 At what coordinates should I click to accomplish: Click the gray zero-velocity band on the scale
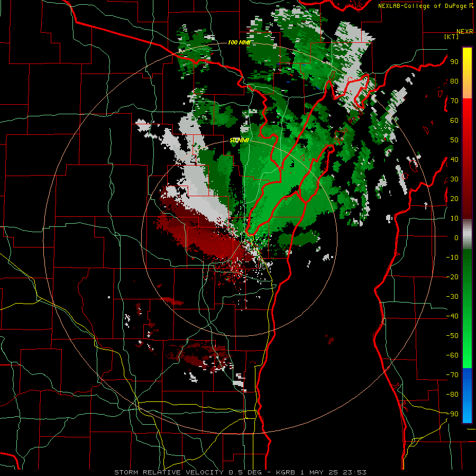coord(467,234)
